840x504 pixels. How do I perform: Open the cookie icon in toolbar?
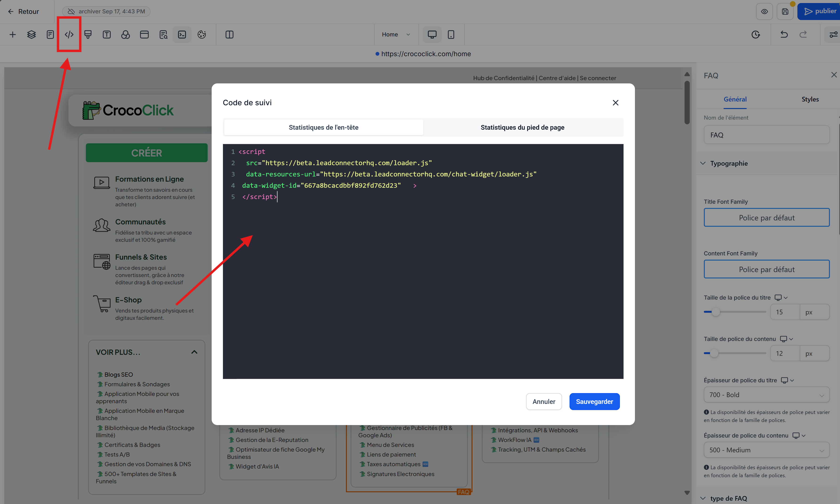202,34
